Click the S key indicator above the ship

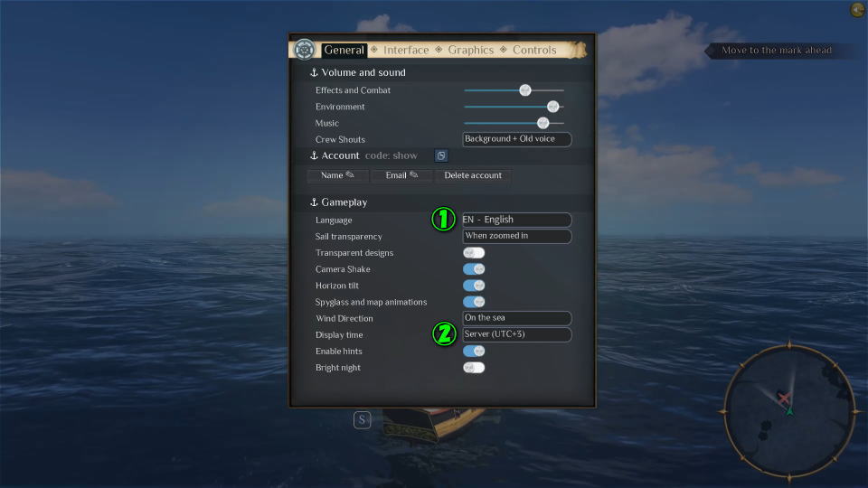pos(362,419)
